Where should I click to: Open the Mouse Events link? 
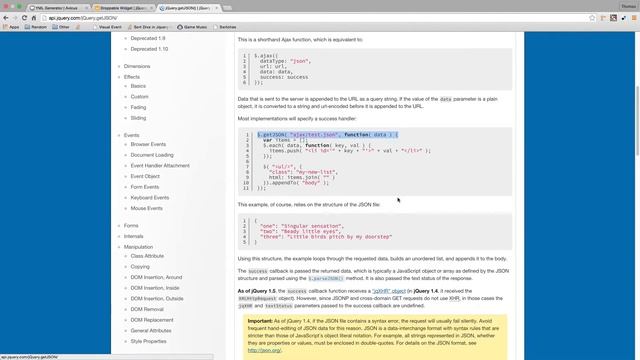pos(146,208)
